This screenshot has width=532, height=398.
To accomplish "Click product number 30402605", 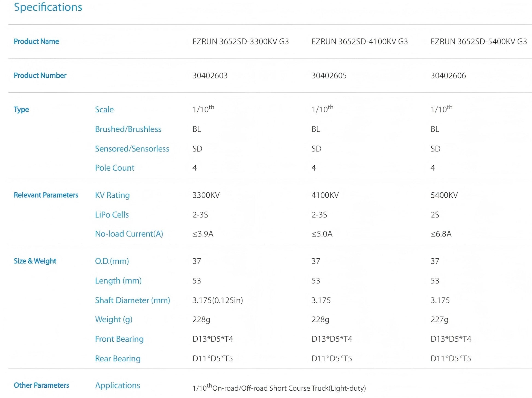I will pyautogui.click(x=329, y=75).
